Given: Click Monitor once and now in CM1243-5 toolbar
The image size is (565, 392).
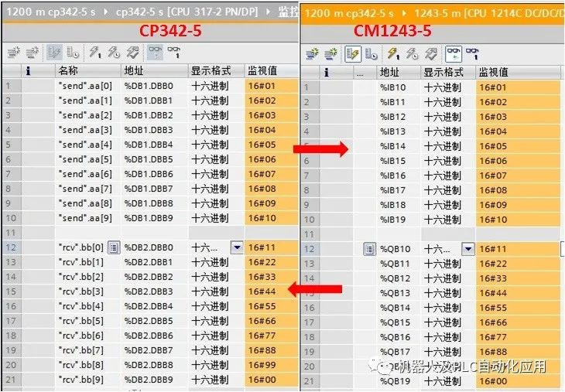Looking at the screenshot, I should [472, 54].
